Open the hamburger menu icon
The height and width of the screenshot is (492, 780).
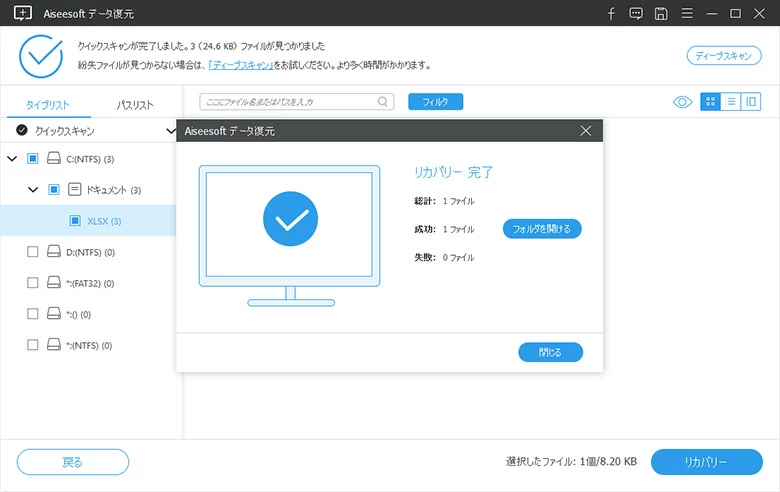click(686, 13)
